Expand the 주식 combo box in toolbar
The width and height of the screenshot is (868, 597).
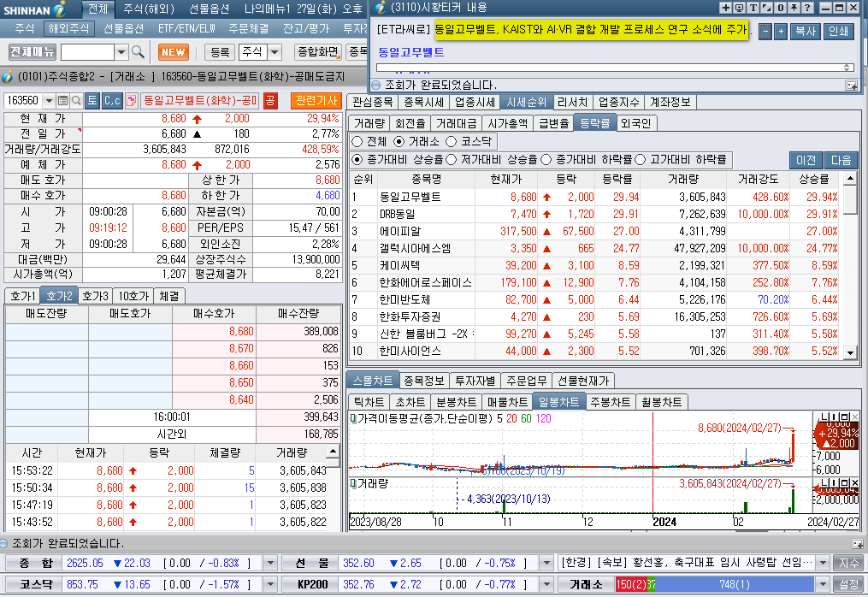[275, 53]
